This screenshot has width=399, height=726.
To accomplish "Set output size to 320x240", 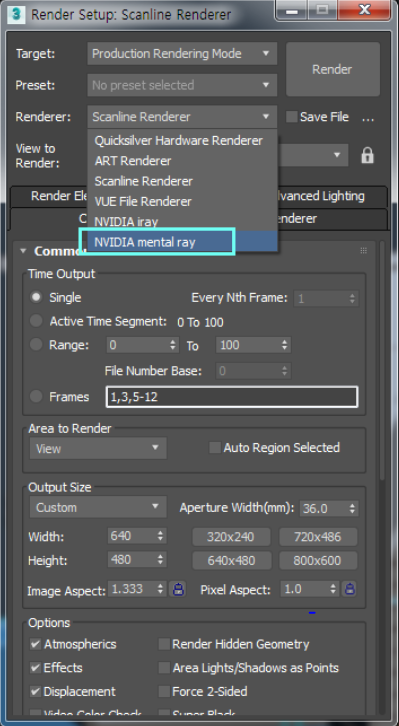I will (x=231, y=537).
